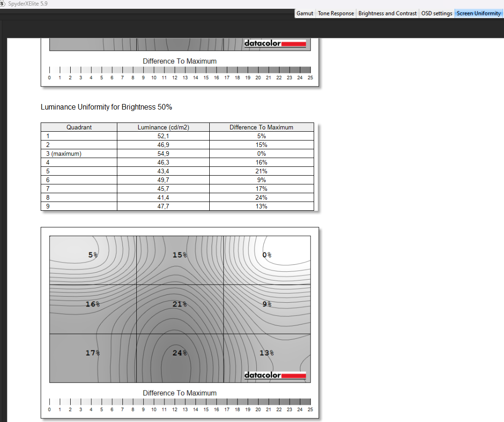Click the Difference To Maximum table column header

point(261,127)
